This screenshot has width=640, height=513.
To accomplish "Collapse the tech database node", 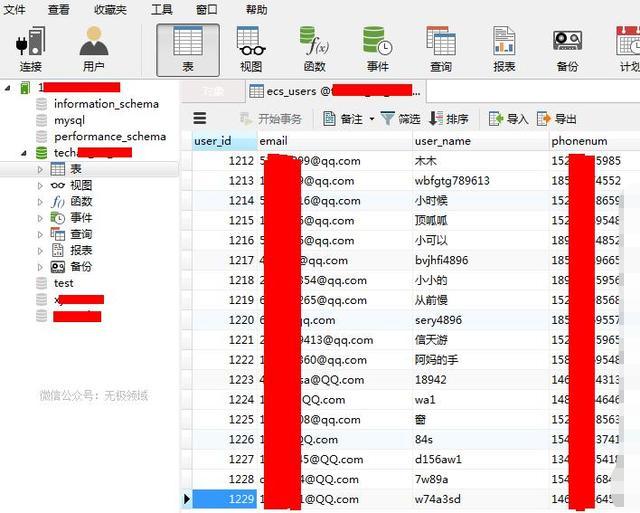I will 24,153.
